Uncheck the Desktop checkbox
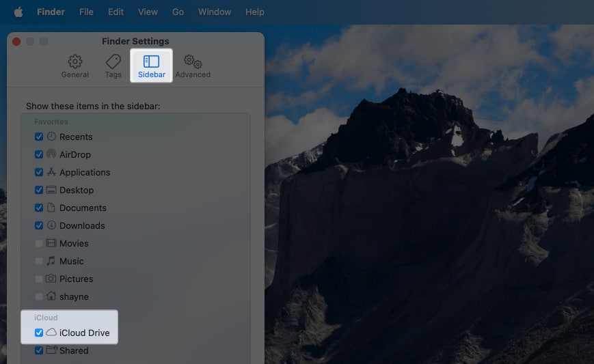 click(x=39, y=190)
